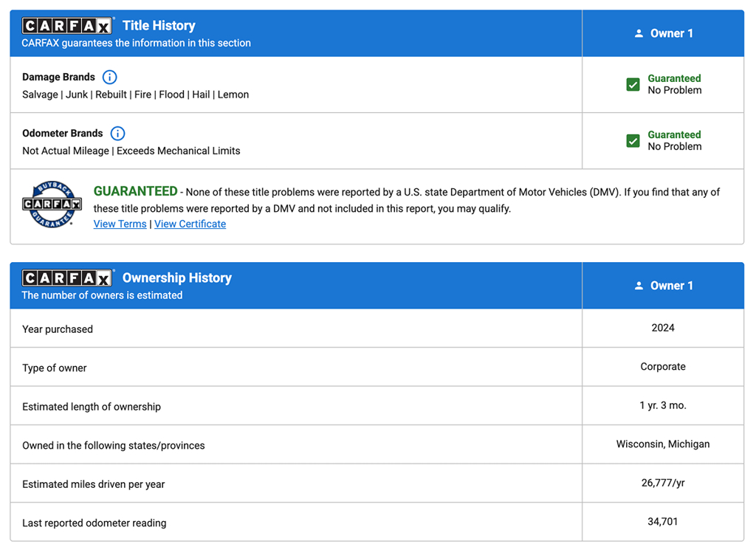
Task: Click the Type of owner row label
Action: [55, 368]
